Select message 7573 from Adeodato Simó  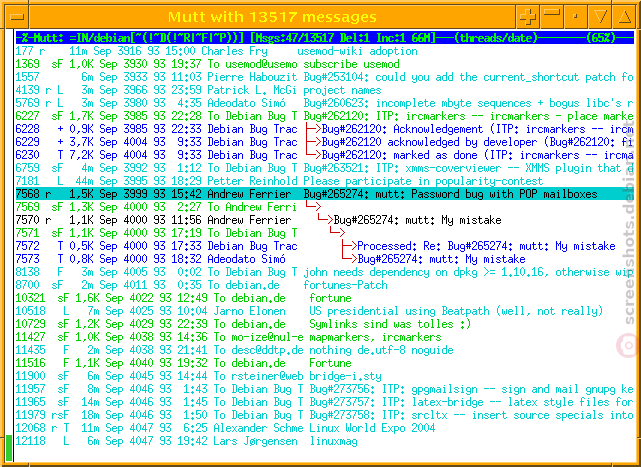pyautogui.click(x=325, y=259)
